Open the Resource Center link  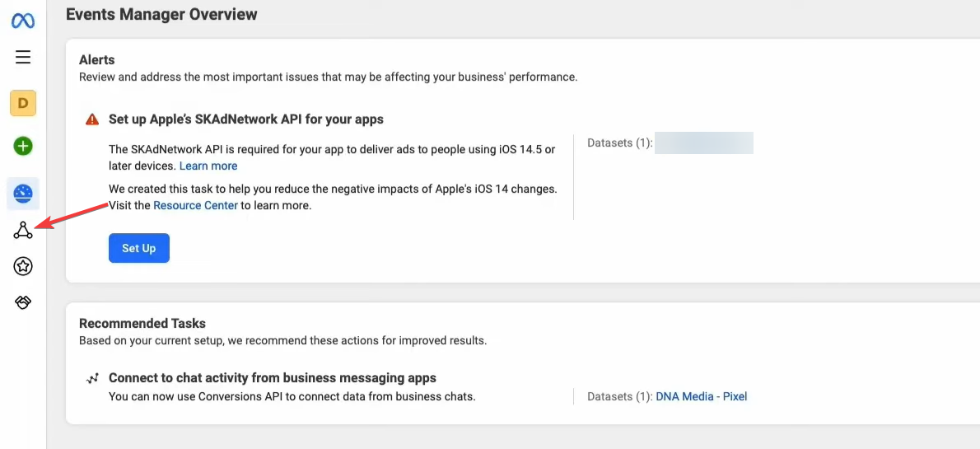click(x=195, y=205)
